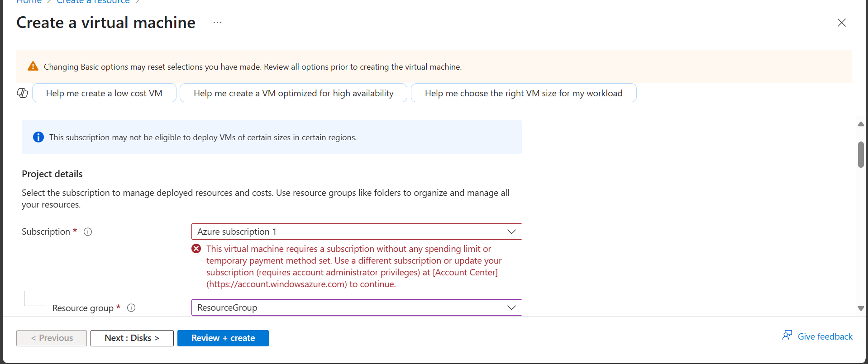Open the Azure subscription 1 dropdown
Image resolution: width=868 pixels, height=364 pixels.
pyautogui.click(x=357, y=232)
